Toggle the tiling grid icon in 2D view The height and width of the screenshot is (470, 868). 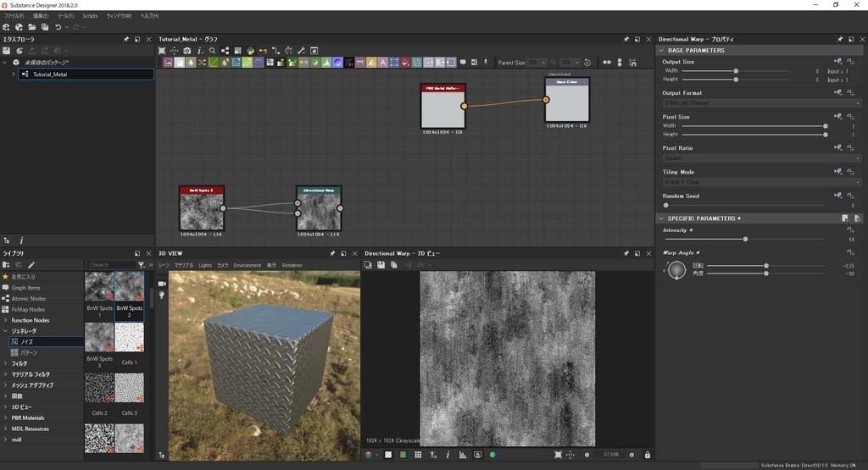point(418,455)
